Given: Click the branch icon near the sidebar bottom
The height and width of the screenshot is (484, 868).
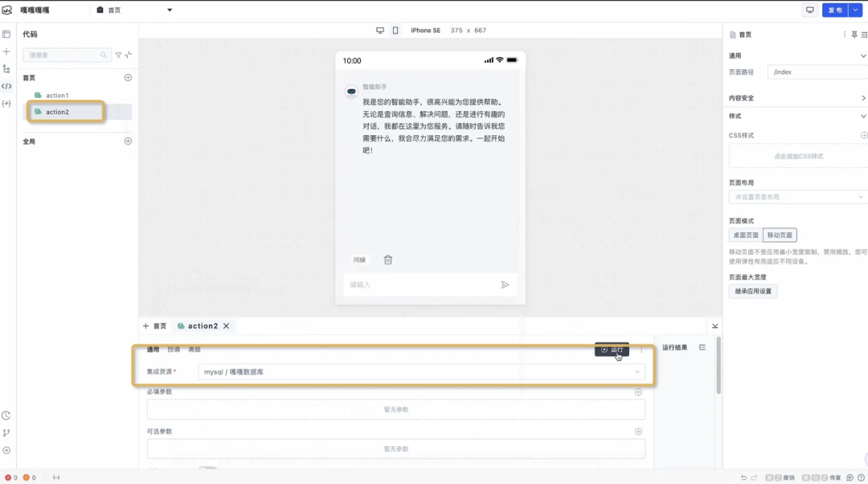Looking at the screenshot, I should point(6,434).
